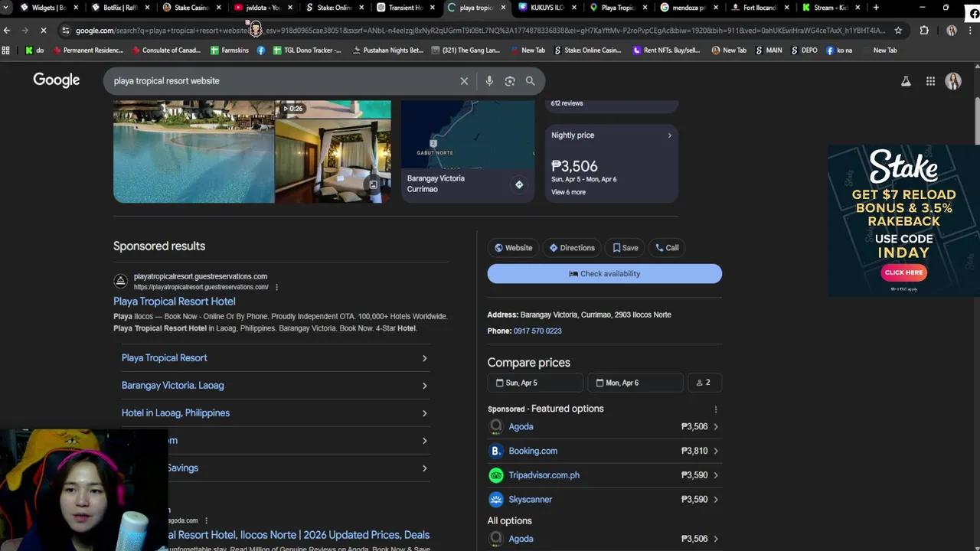Open the Mon, Apr 6 check-out date picker
The image size is (980, 551).
(635, 383)
